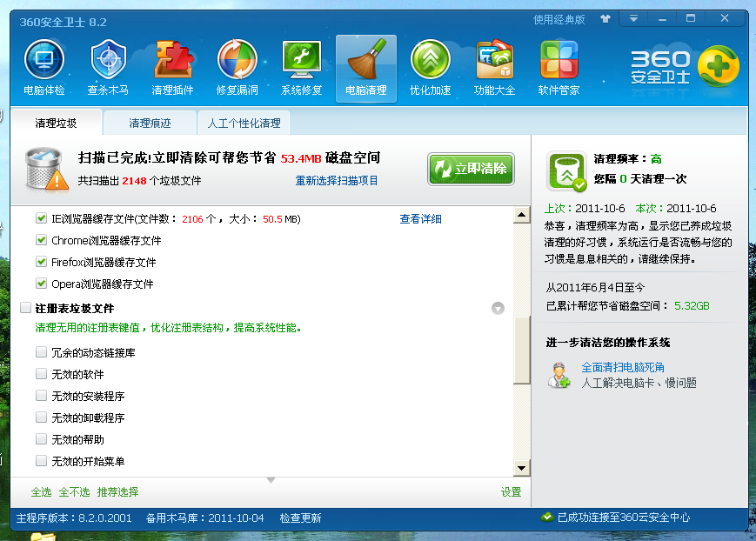Click the green cleanup frequency icon
Screen dimensions: 756x541
pos(566,170)
